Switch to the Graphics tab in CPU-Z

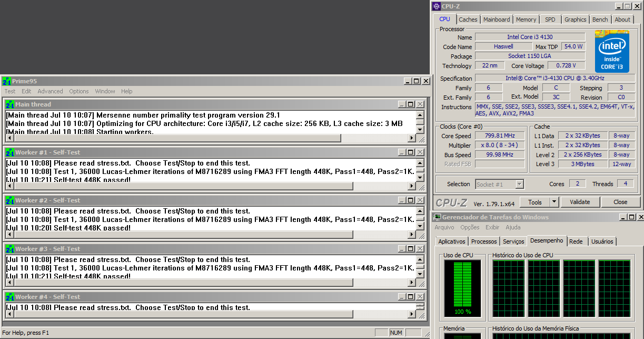575,20
